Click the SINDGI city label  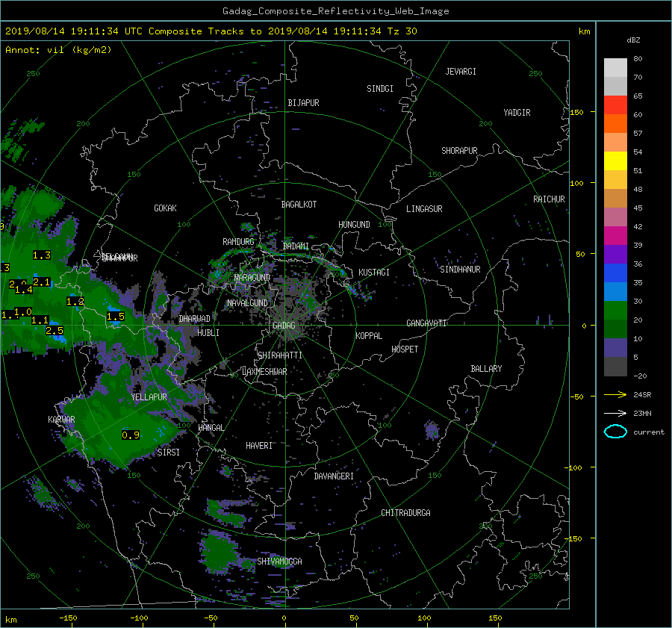(x=380, y=89)
